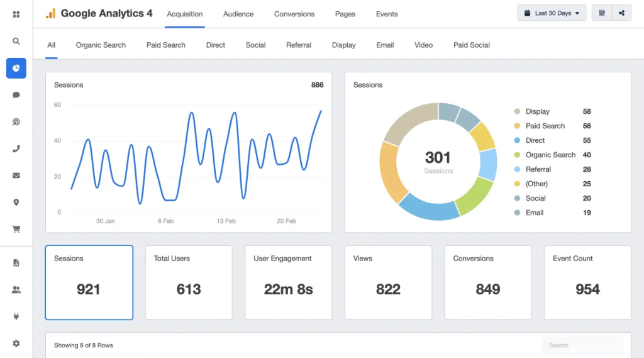Switch to the Acquisition tab

click(x=185, y=14)
